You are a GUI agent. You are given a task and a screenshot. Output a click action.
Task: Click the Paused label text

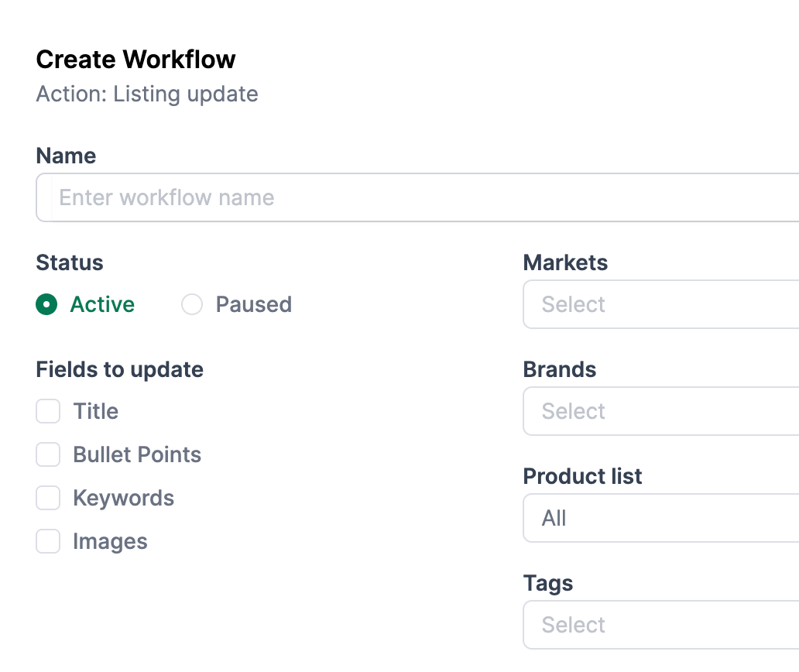point(253,305)
